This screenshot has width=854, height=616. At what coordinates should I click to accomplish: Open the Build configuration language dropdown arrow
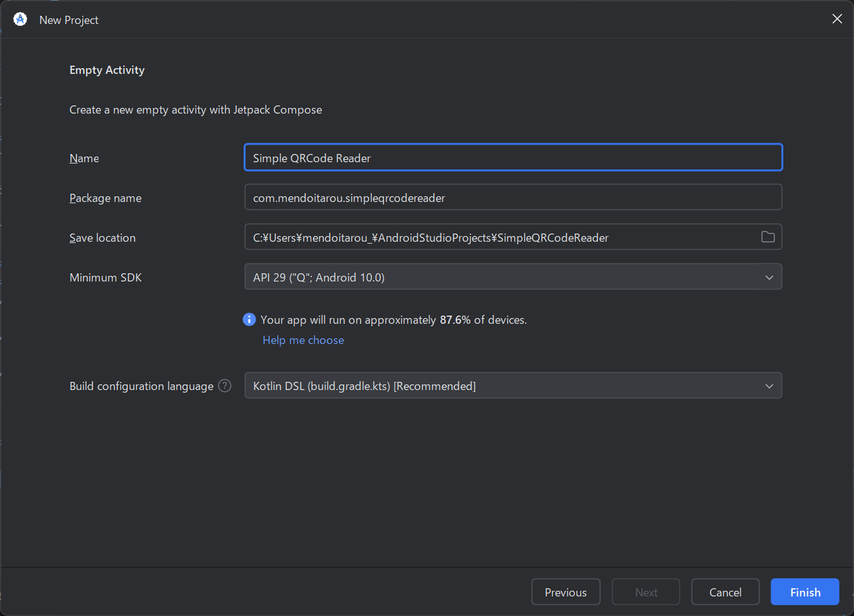(x=769, y=386)
